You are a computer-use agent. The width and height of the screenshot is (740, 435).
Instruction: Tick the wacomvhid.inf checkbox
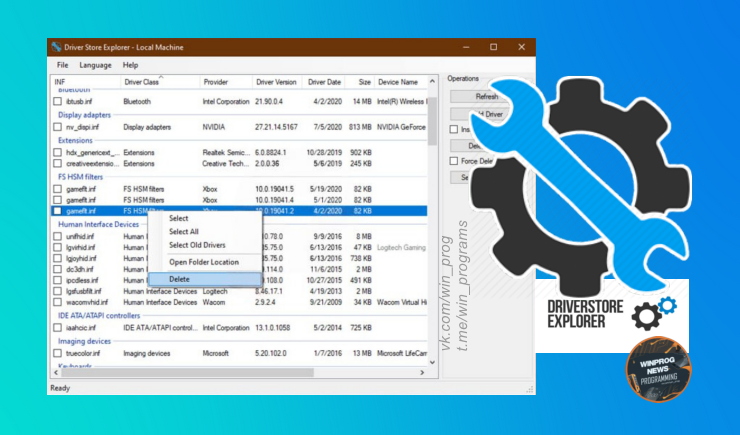pos(58,302)
